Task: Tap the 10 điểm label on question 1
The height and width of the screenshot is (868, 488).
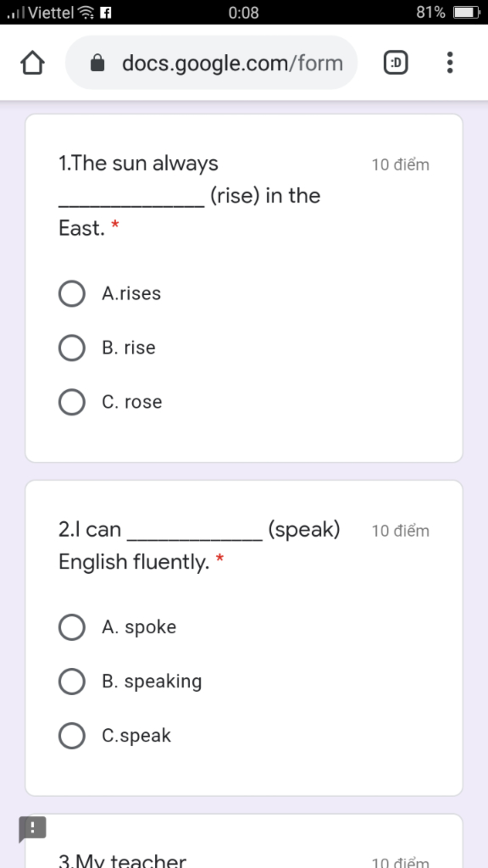Action: pos(400,165)
